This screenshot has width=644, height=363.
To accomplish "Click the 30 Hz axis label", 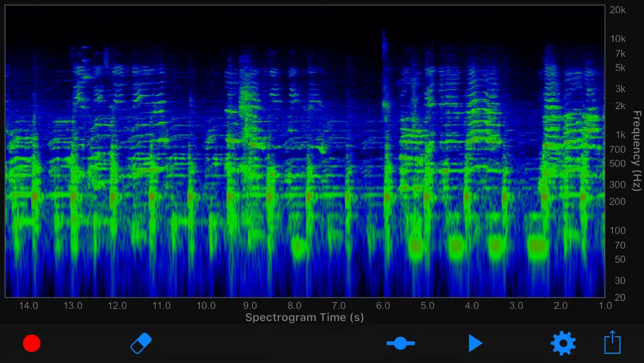I will click(x=620, y=280).
